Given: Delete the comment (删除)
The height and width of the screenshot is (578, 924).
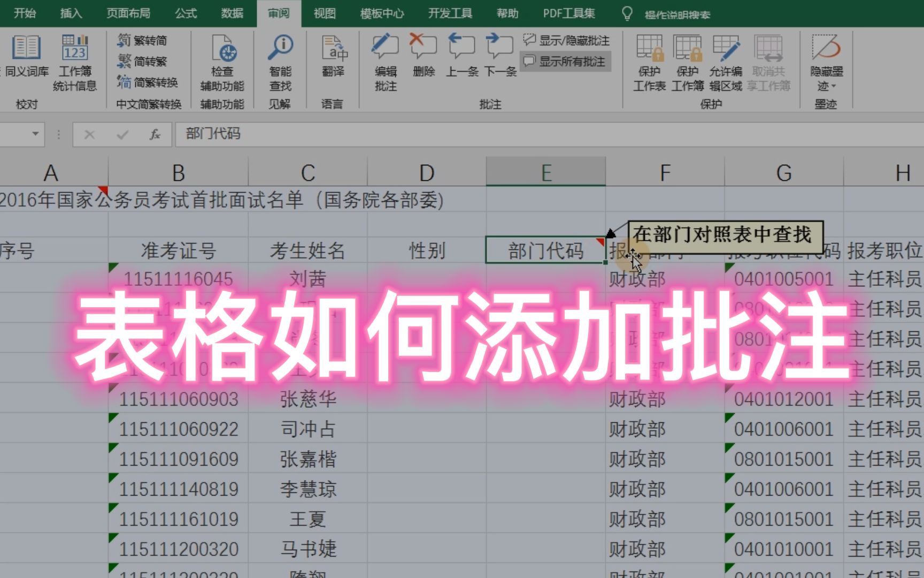Looking at the screenshot, I should (423, 56).
